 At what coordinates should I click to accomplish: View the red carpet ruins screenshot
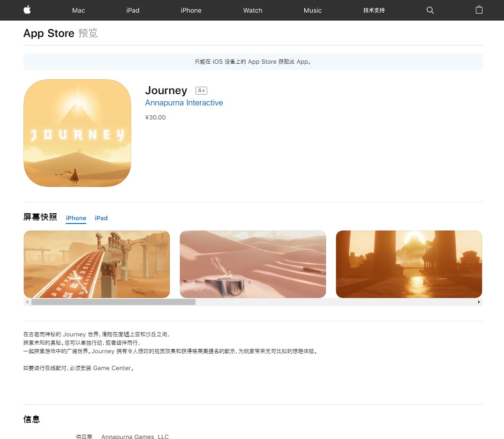(x=97, y=264)
